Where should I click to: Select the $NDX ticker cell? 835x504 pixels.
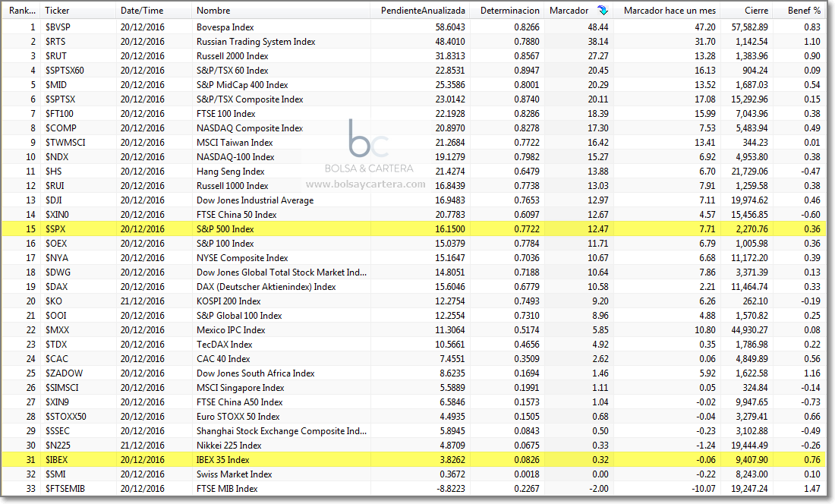click(x=57, y=156)
